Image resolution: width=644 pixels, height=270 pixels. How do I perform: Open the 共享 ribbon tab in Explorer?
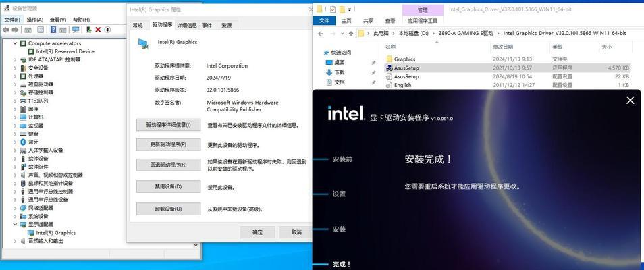click(x=369, y=20)
